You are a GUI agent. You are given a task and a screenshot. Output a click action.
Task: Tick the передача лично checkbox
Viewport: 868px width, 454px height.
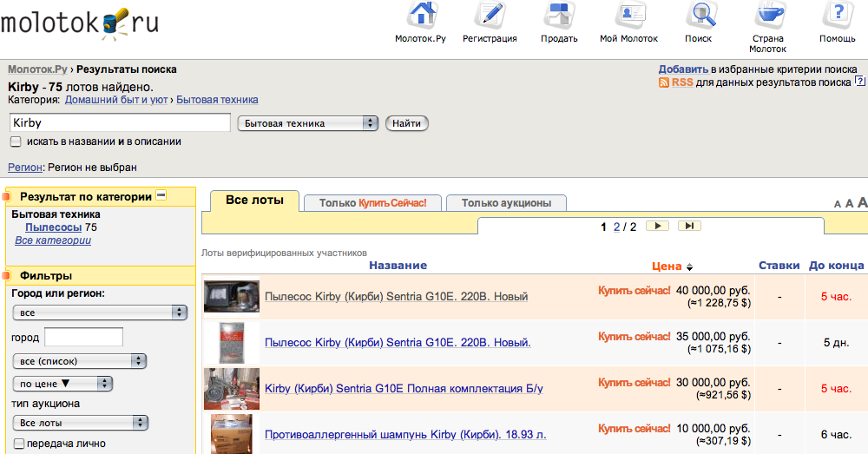19,444
